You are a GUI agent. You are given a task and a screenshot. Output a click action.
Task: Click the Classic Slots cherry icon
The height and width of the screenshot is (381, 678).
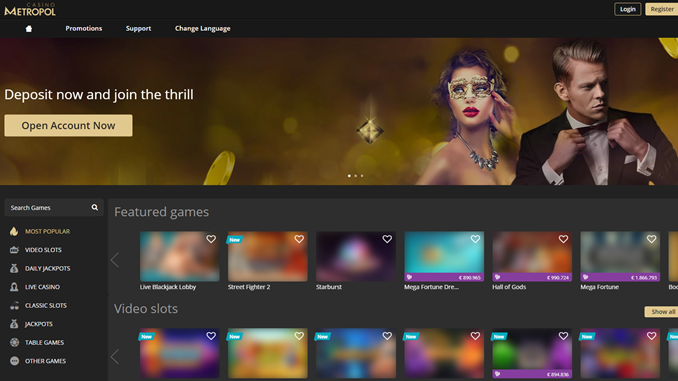(14, 306)
